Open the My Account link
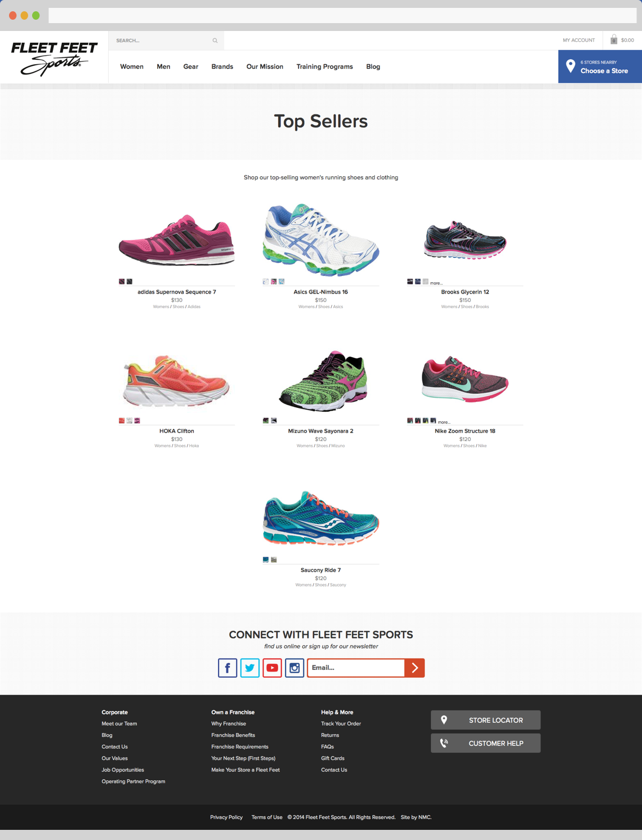This screenshot has width=642, height=840. 579,40
